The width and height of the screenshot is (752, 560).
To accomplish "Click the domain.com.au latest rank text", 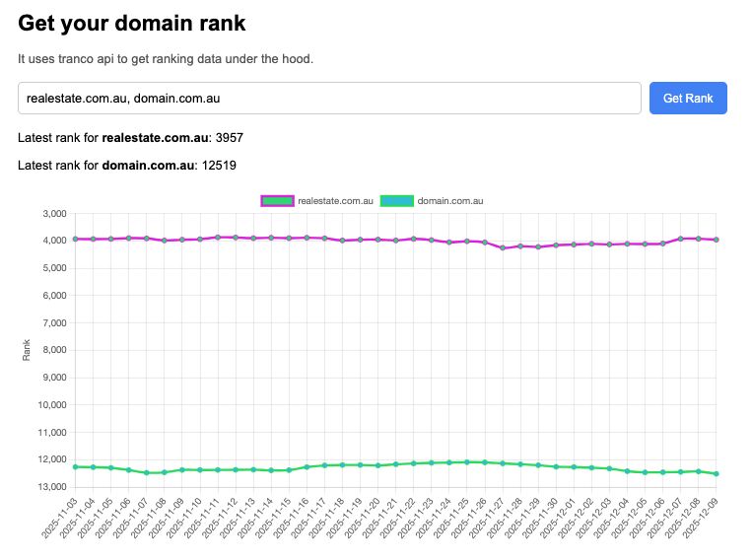I will pos(126,165).
